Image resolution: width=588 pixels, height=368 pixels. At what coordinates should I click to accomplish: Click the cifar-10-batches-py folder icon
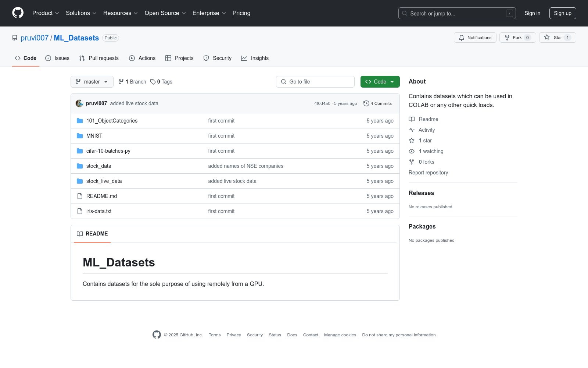click(x=80, y=151)
